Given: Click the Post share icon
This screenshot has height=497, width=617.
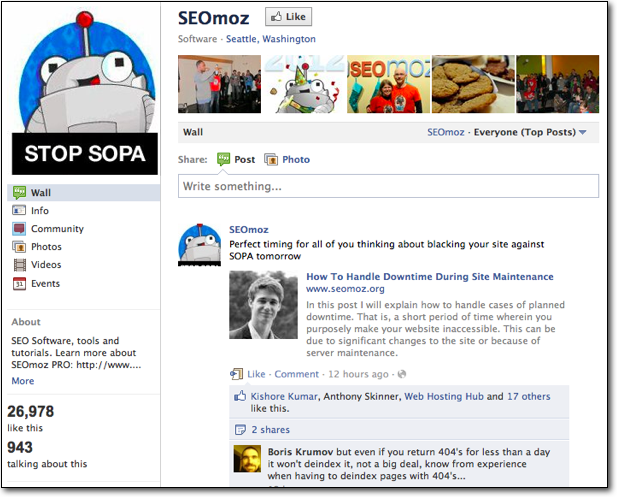Looking at the screenshot, I should point(223,160).
